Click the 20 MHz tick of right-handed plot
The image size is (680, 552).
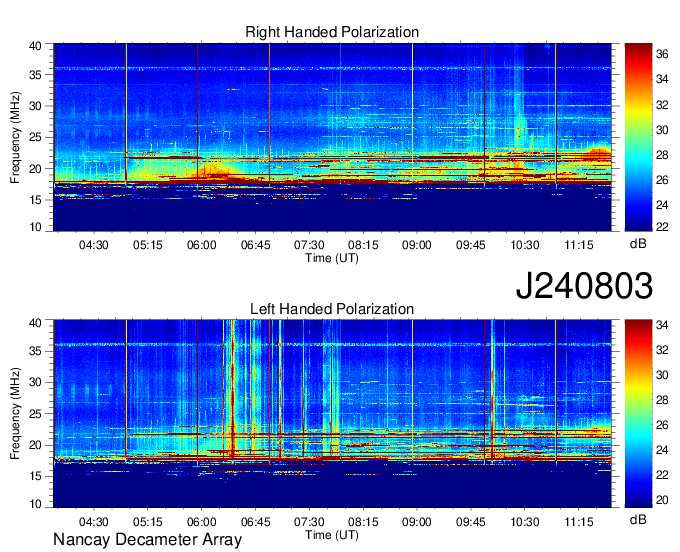pyautogui.click(x=35, y=169)
